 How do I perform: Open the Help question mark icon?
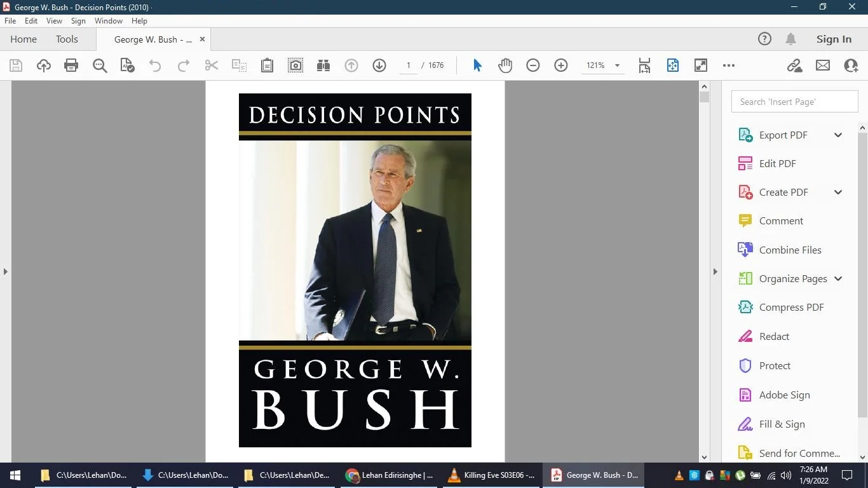(764, 39)
